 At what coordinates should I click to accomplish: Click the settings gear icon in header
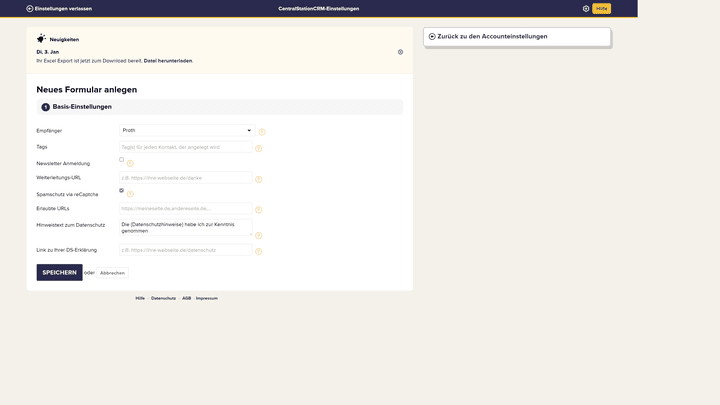(x=586, y=8)
